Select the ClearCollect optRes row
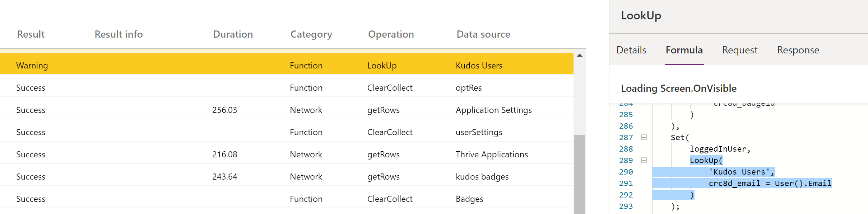This screenshot has width=868, height=214. tap(287, 88)
